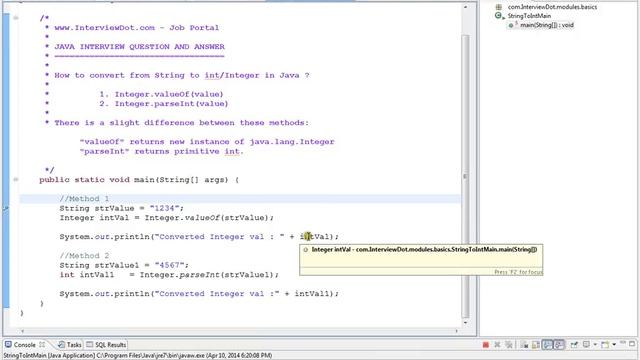640x360 pixels.
Task: Click the second println's intVal1 variable
Action: pos(312,294)
